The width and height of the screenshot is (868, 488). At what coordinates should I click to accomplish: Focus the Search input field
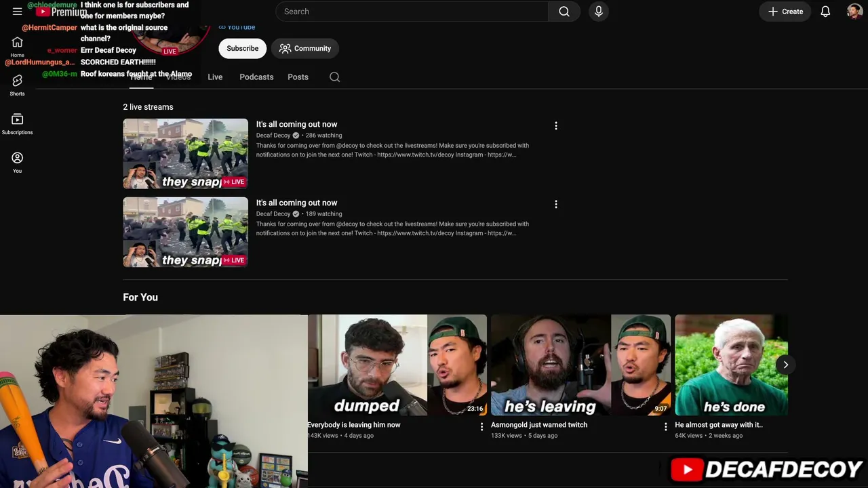[412, 12]
